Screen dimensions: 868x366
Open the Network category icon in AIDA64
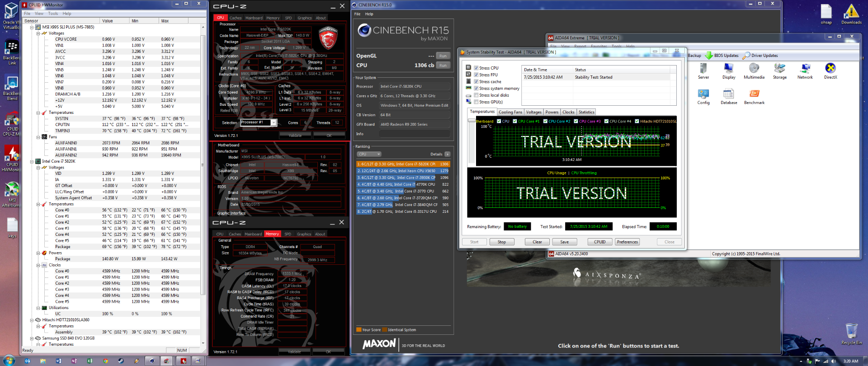pos(805,71)
